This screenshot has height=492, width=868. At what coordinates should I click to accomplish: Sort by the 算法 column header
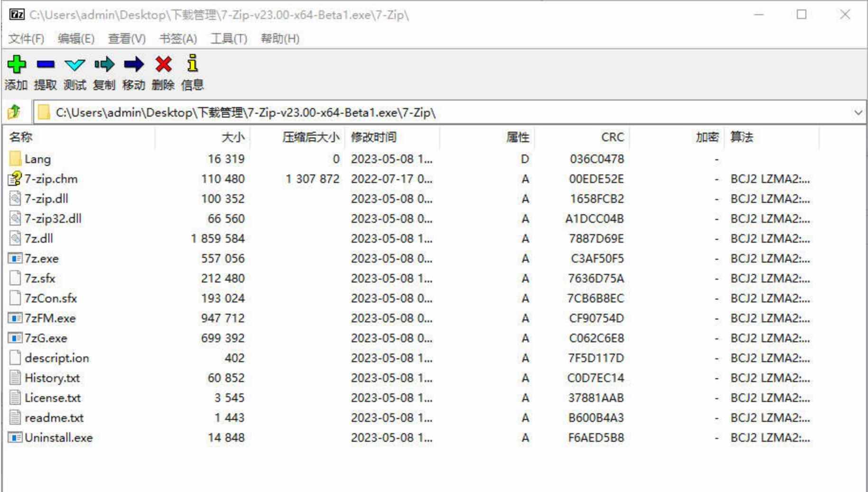[x=772, y=137]
